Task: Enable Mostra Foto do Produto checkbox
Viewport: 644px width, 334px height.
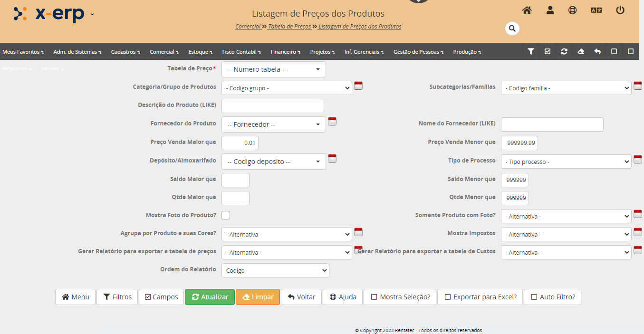Action: (226, 215)
